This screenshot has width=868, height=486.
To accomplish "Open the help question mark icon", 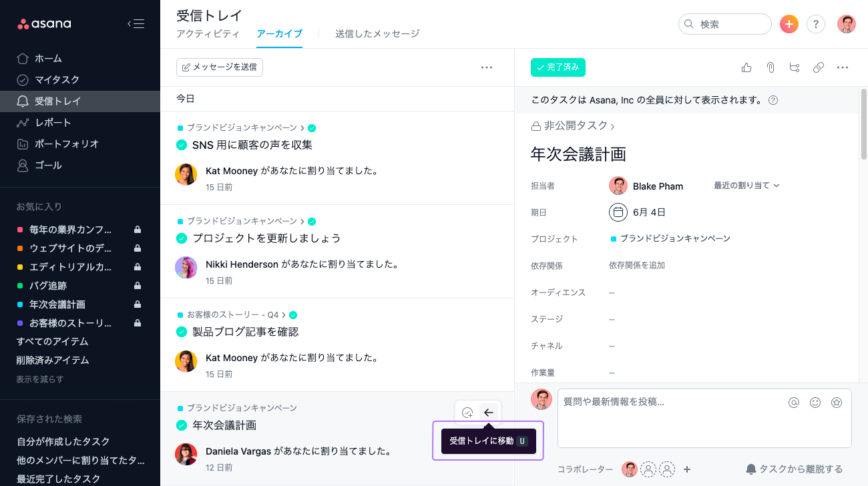I will [815, 25].
